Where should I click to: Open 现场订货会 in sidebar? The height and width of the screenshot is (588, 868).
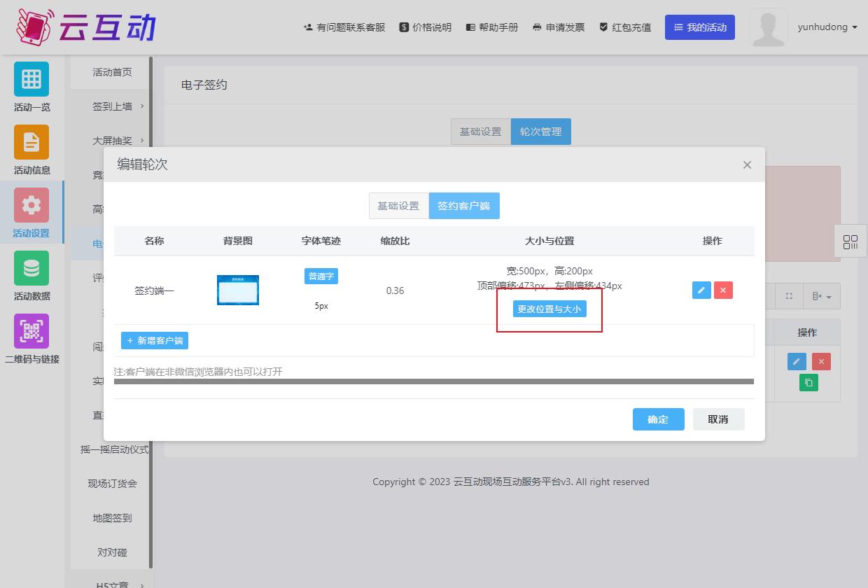[x=112, y=484]
